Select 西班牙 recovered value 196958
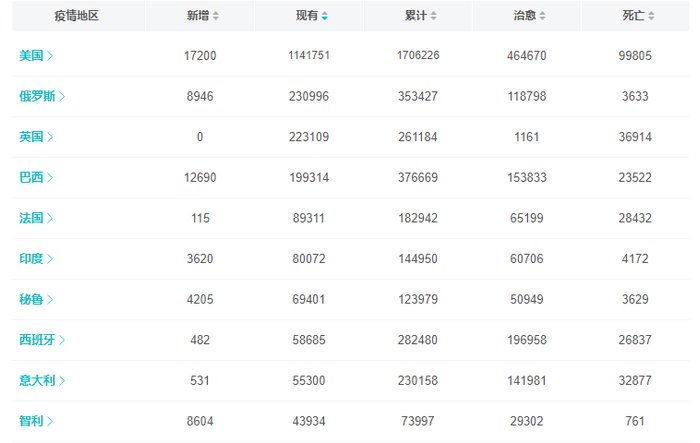The image size is (700, 443). 527,340
